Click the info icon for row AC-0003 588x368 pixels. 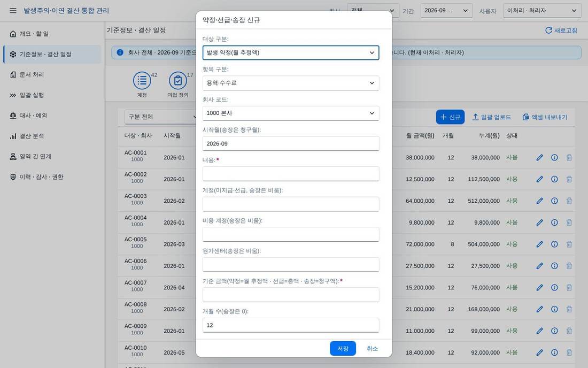point(554,201)
